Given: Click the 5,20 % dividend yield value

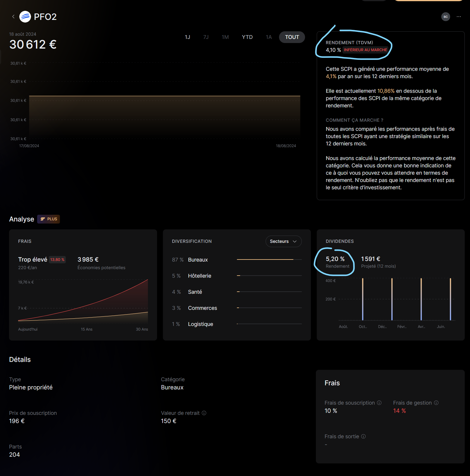Looking at the screenshot, I should 335,259.
